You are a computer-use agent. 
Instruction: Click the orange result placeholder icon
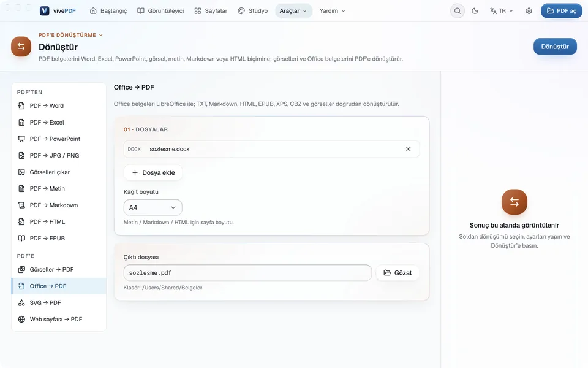(514, 202)
